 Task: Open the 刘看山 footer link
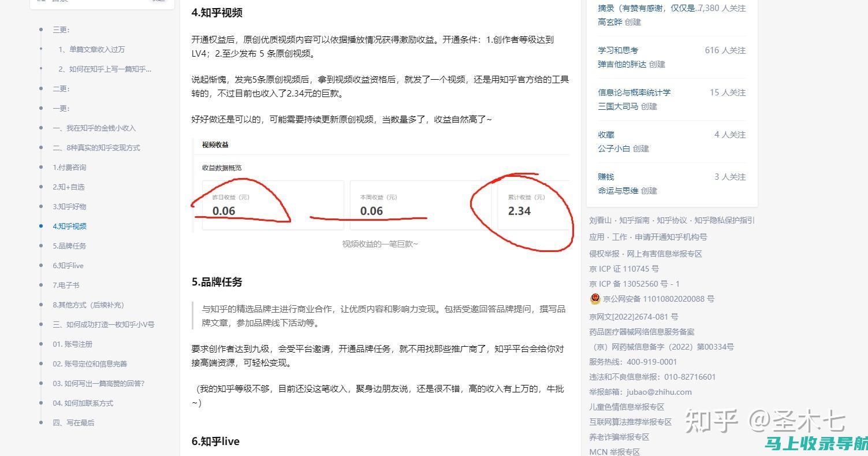601,220
